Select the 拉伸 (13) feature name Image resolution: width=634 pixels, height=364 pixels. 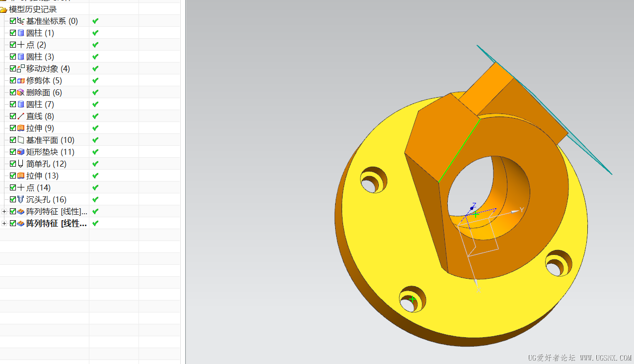coord(42,176)
